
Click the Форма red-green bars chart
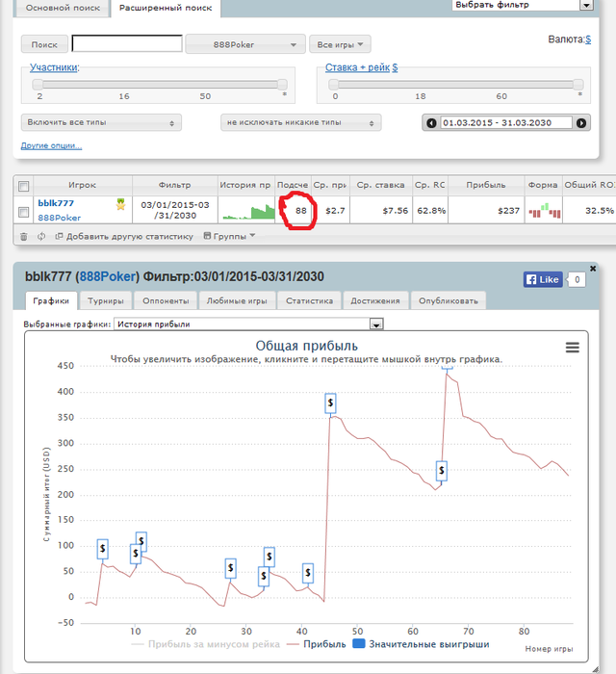pos(544,211)
